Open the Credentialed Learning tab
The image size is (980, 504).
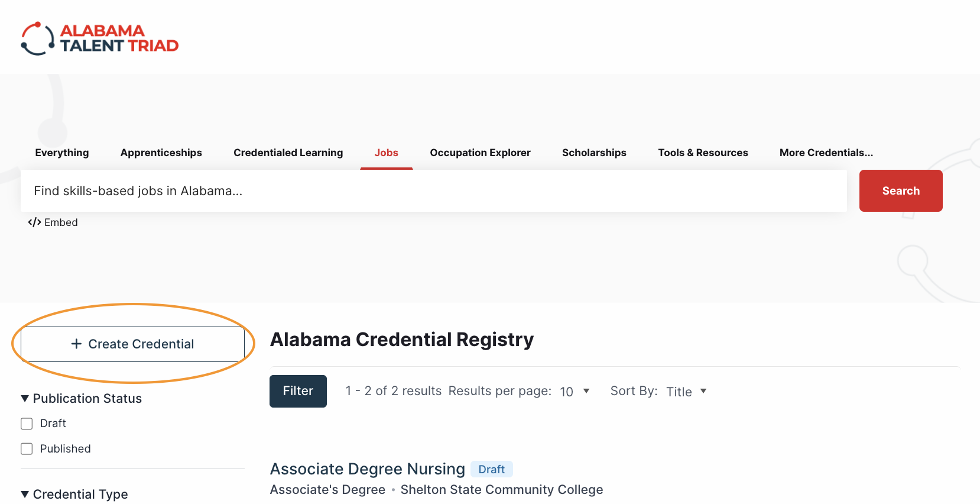[288, 153]
